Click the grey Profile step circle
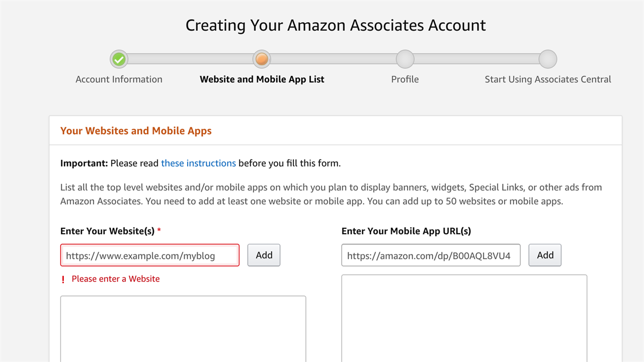The image size is (644, 362). [x=405, y=59]
